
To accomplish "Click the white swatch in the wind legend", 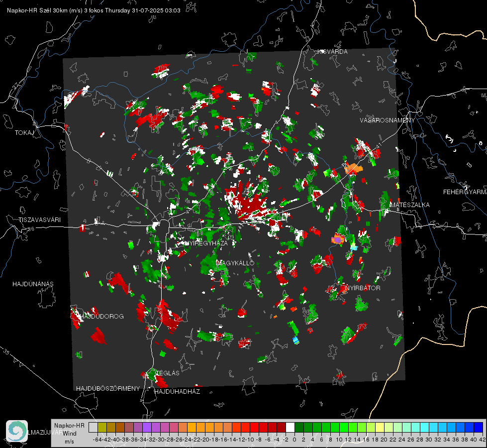I will click(x=290, y=428).
